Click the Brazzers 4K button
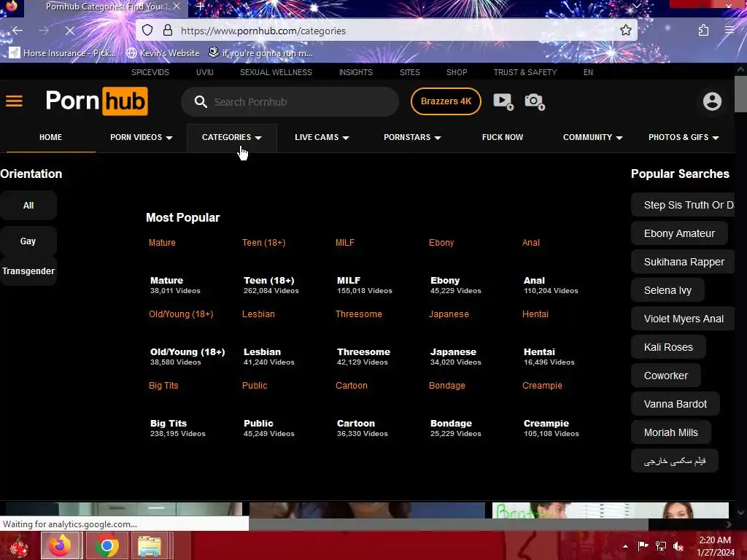This screenshot has width=747, height=560. click(446, 101)
